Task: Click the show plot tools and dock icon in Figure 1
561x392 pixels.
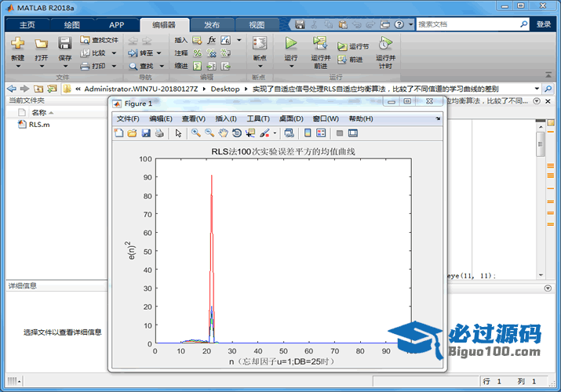Action: tap(353, 133)
